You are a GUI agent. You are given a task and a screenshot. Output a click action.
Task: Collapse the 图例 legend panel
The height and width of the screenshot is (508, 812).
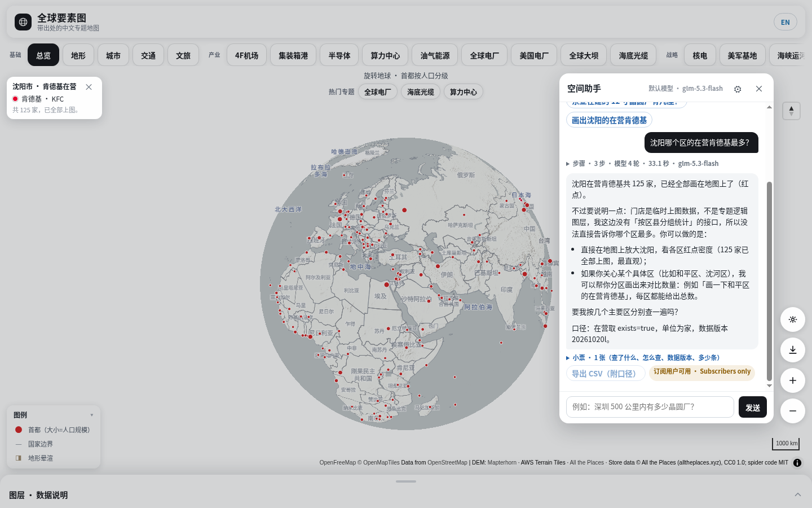92,415
